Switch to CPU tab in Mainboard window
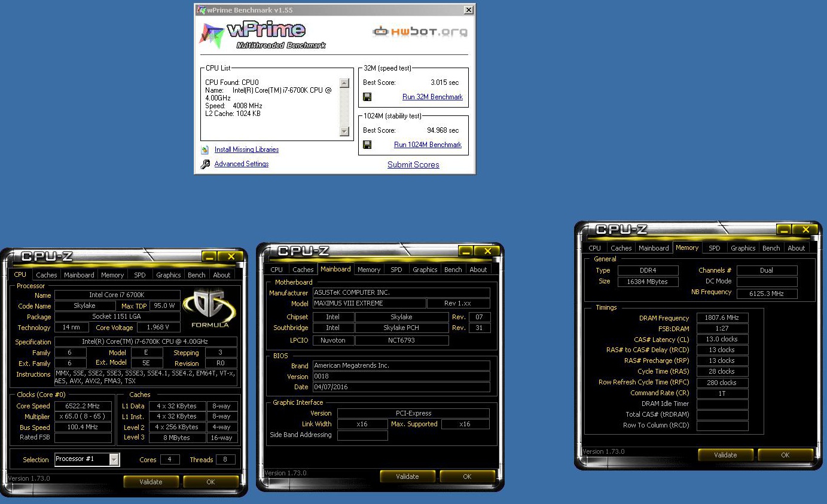Screen dimensions: 827x504 click(x=276, y=270)
